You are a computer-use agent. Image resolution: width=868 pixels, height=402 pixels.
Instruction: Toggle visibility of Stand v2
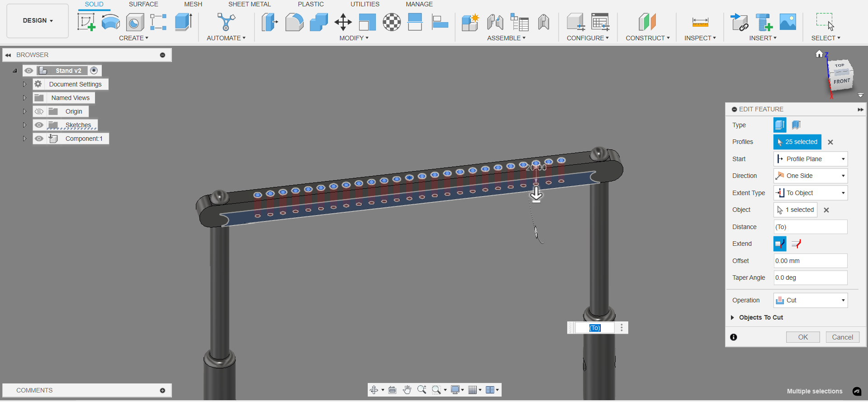coord(29,71)
